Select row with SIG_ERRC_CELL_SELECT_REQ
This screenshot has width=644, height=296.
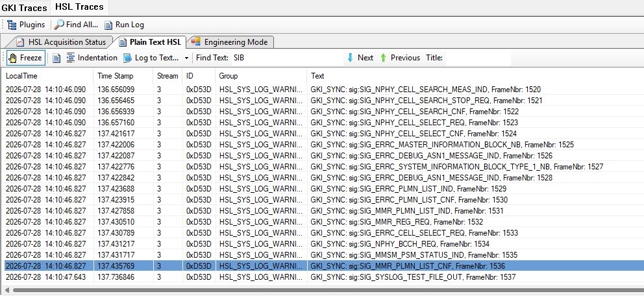pos(324,233)
